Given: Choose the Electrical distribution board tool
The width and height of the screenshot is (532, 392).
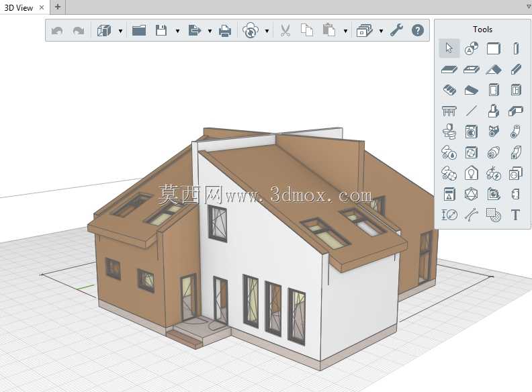Looking at the screenshot, I should [449, 194].
